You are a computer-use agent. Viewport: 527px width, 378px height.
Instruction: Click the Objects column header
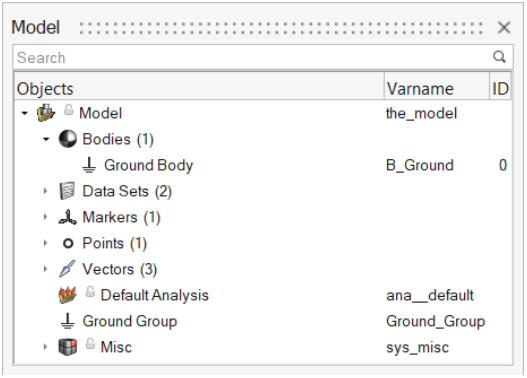tap(199, 89)
